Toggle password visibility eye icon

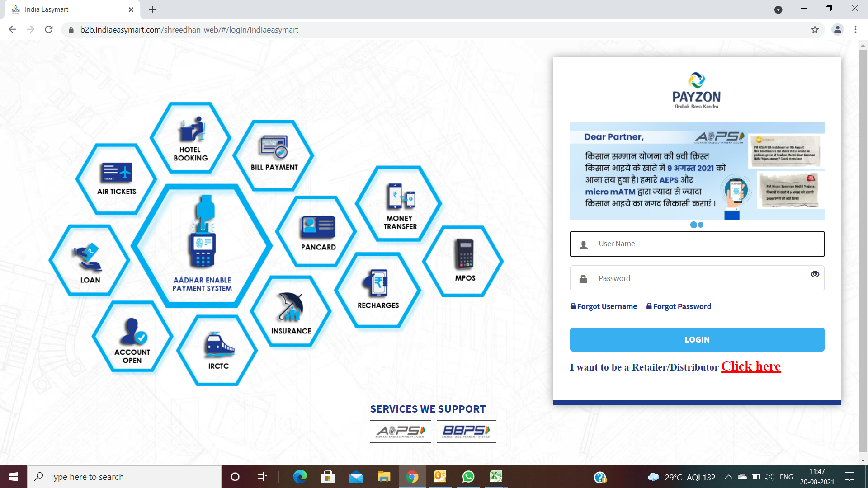(815, 274)
